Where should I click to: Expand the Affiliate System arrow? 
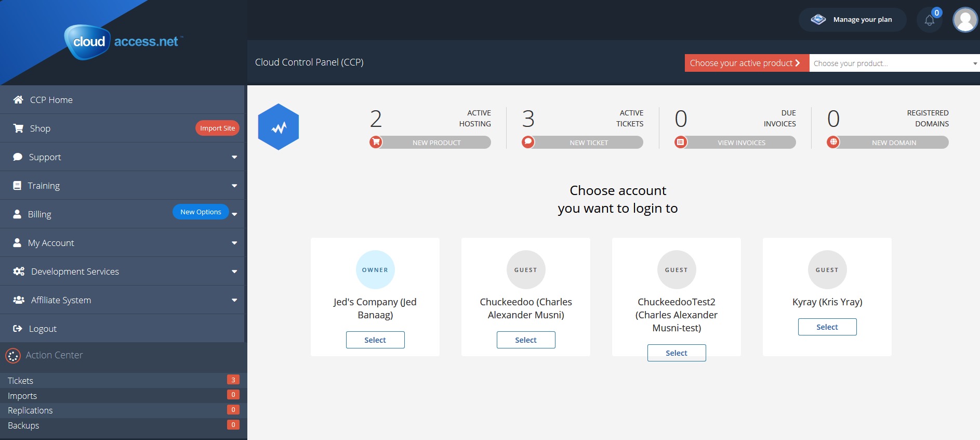point(234,300)
